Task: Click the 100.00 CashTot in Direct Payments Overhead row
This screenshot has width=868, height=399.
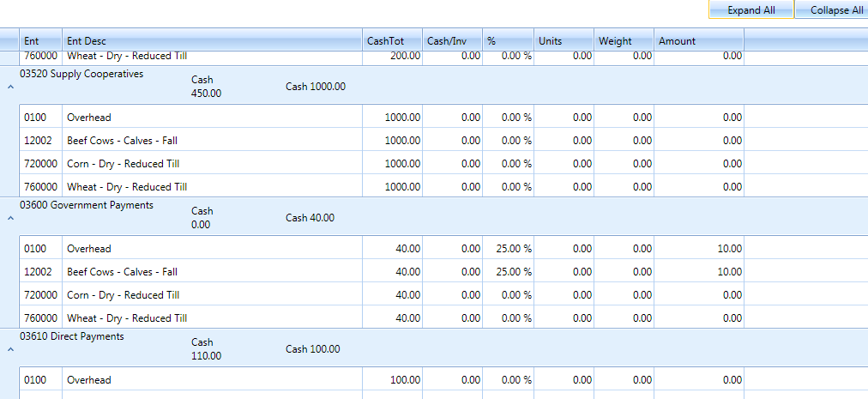Action: [393, 379]
